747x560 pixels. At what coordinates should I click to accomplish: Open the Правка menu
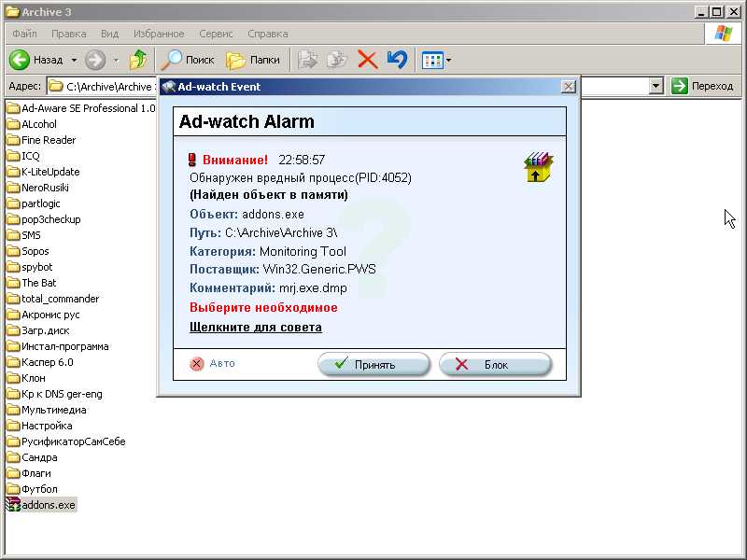[x=68, y=34]
